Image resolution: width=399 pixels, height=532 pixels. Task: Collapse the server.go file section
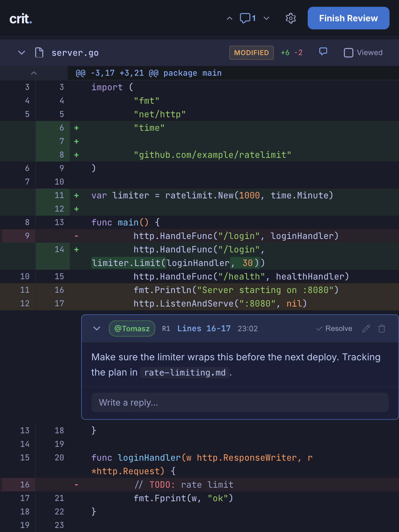pyautogui.click(x=22, y=53)
